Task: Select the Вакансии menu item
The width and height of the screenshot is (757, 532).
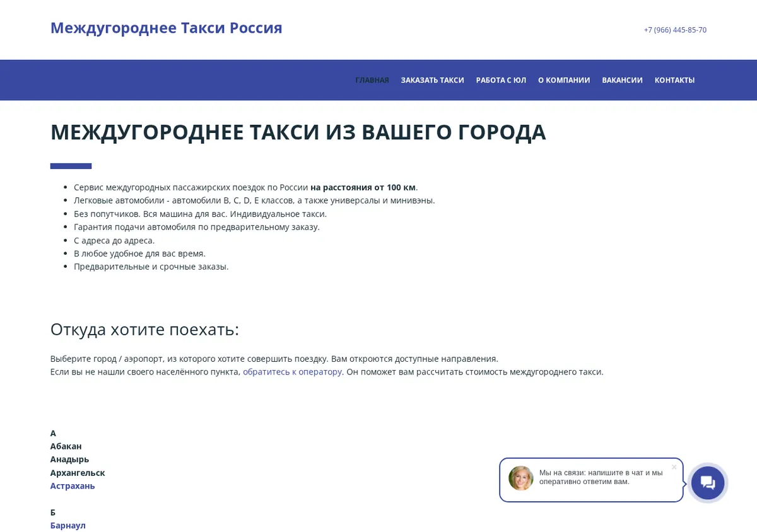Action: point(622,80)
